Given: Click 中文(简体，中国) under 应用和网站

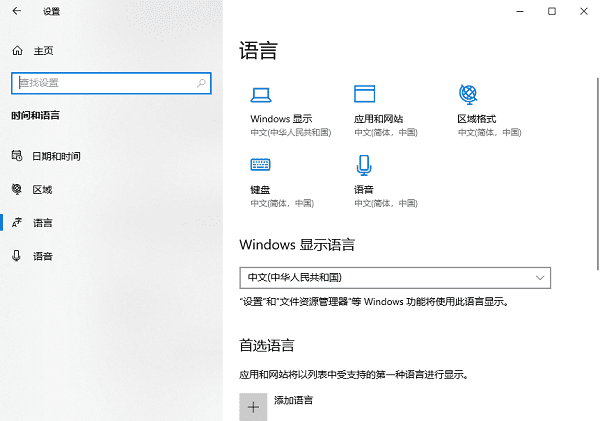Looking at the screenshot, I should (x=386, y=132).
